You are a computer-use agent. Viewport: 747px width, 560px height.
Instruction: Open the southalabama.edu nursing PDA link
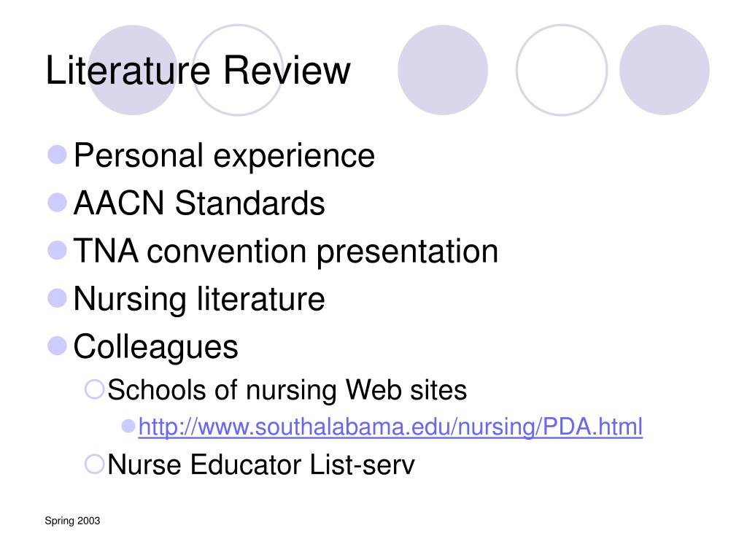click(390, 427)
